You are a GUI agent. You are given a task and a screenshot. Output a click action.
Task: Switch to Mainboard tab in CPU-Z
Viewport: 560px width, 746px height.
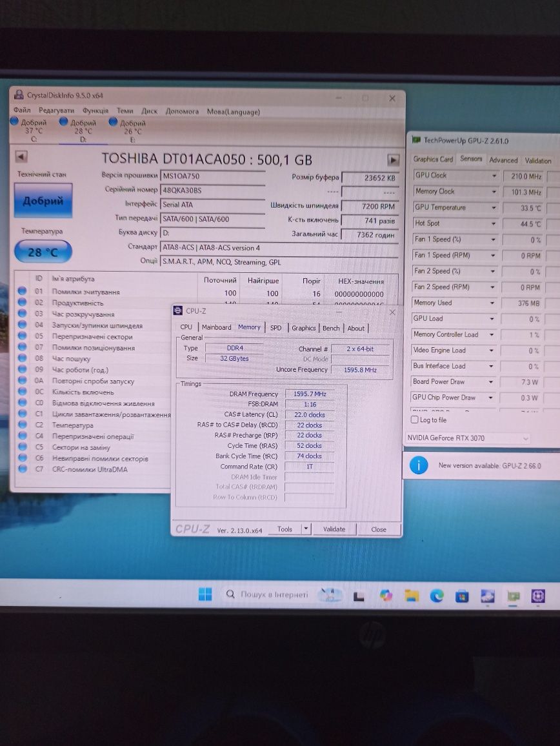216,327
